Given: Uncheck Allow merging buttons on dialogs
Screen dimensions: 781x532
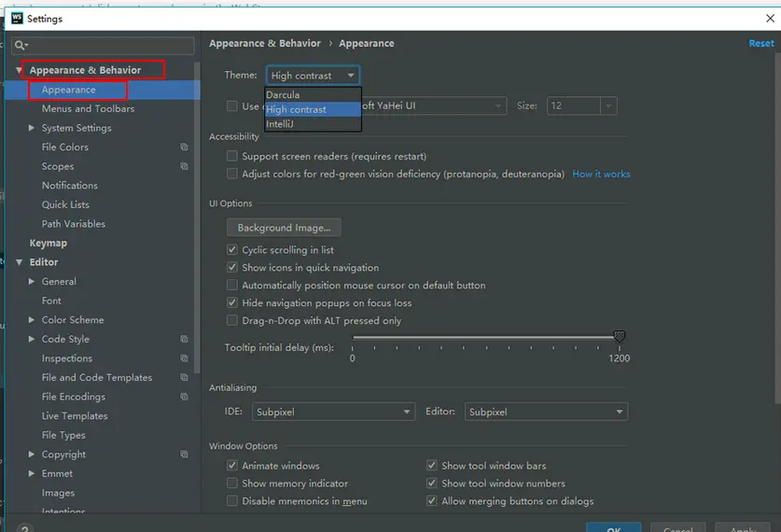Looking at the screenshot, I should click(432, 501).
